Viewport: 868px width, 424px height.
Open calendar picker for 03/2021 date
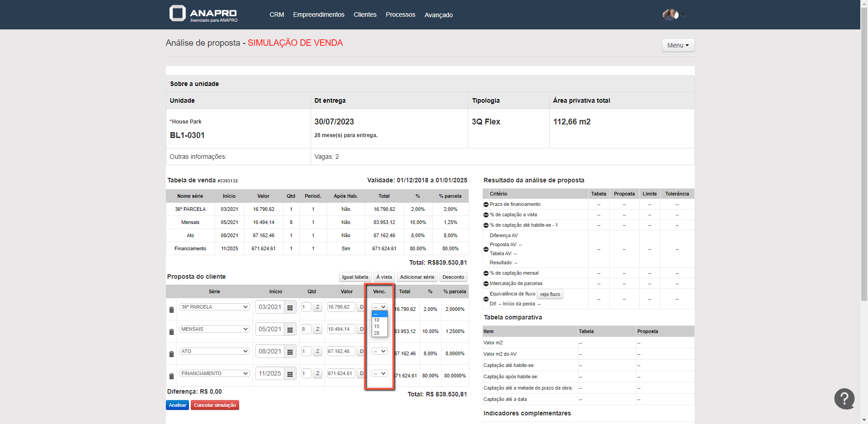coord(290,307)
